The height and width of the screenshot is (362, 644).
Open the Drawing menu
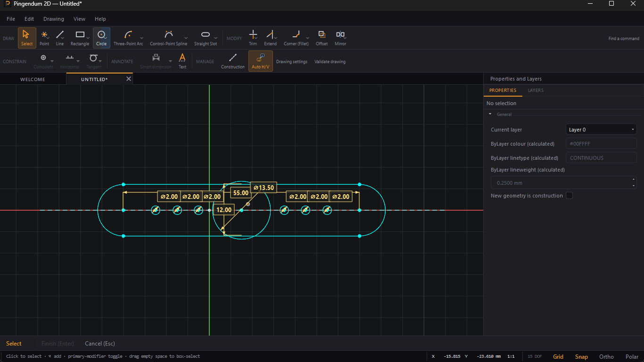tap(54, 19)
